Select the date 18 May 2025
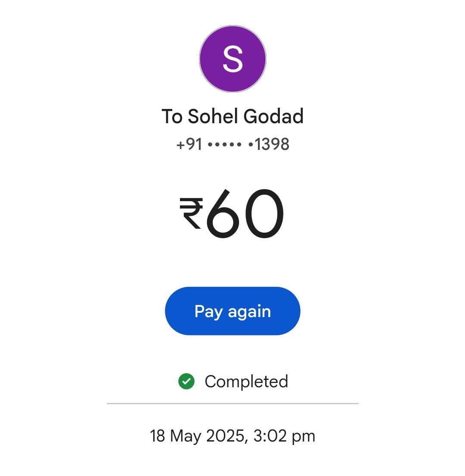 tap(197, 436)
